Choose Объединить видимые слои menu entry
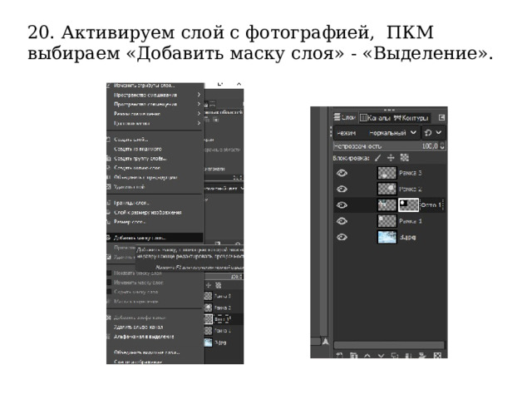 [x=155, y=352]
